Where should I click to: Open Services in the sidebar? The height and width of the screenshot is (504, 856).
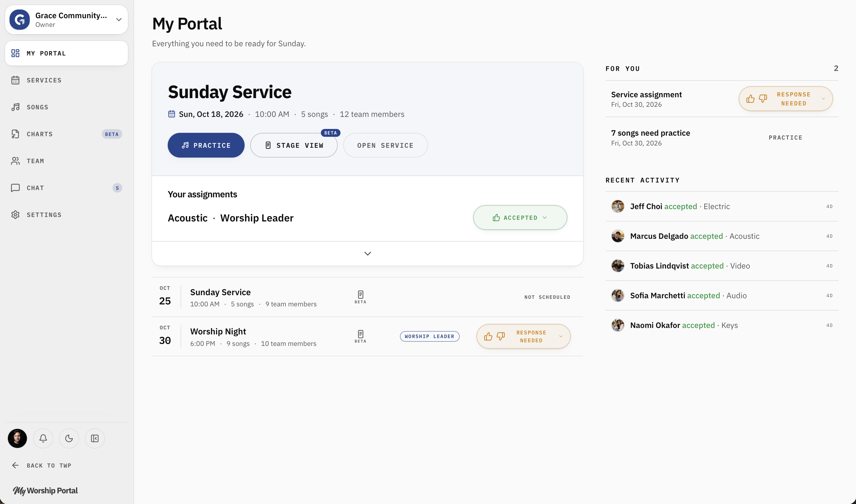pos(66,80)
